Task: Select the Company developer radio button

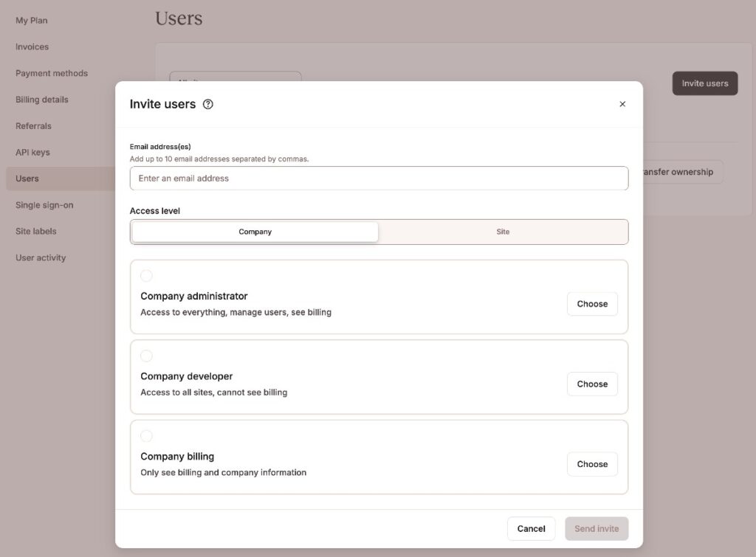Action: [x=146, y=356]
